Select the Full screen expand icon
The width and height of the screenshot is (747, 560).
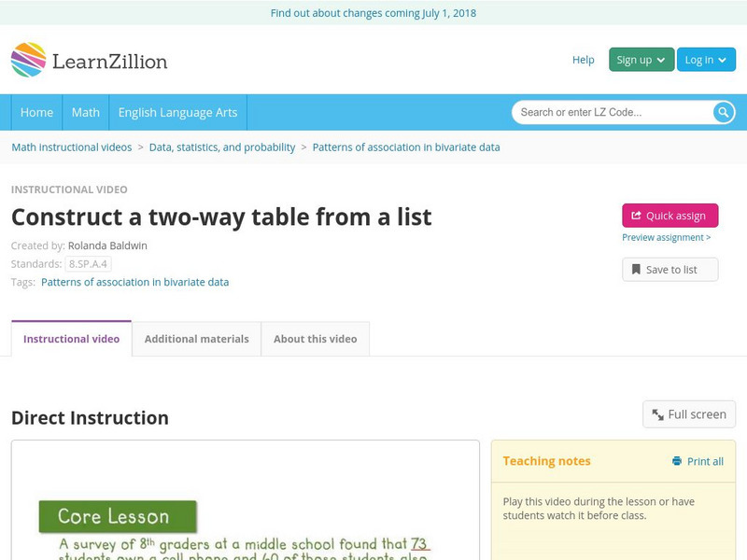click(658, 414)
